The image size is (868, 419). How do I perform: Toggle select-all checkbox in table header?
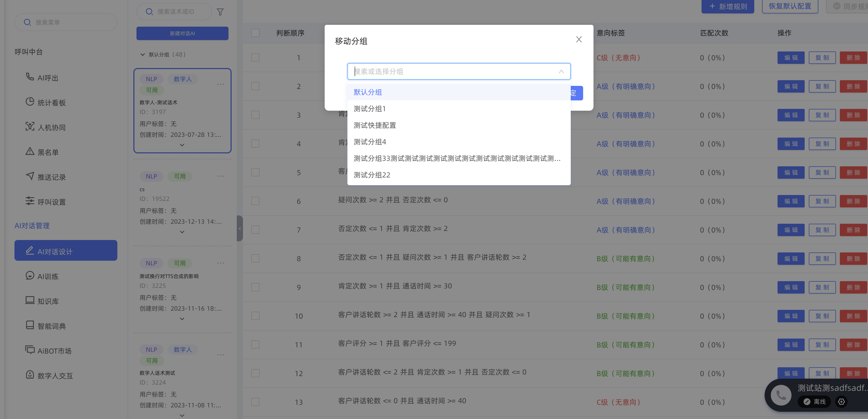pyautogui.click(x=255, y=33)
